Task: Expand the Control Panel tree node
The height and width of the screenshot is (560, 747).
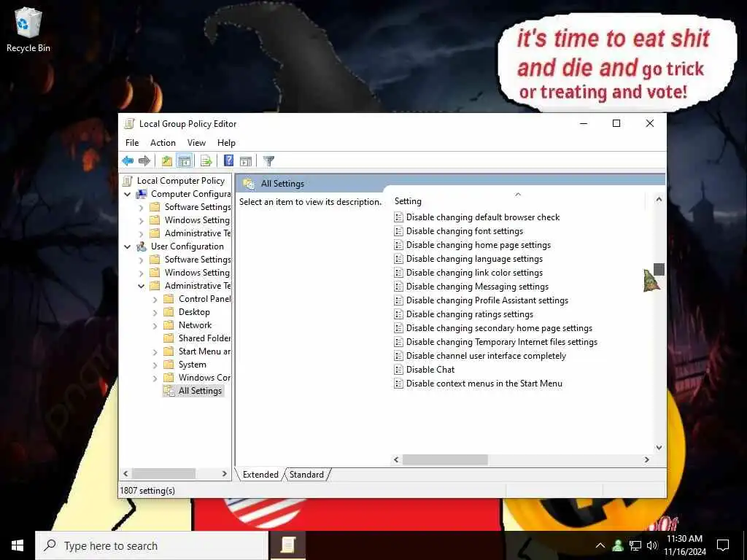Action: 155,300
